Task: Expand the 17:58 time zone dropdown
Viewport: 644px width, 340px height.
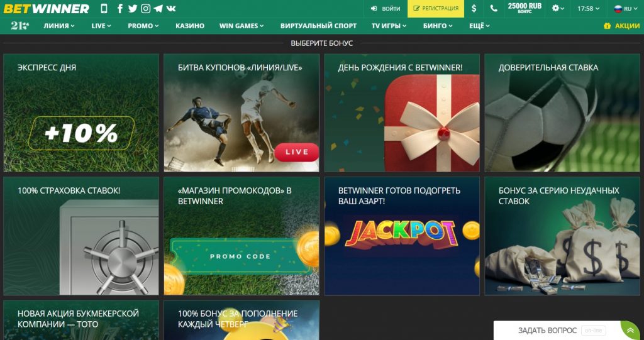Action: pyautogui.click(x=588, y=9)
